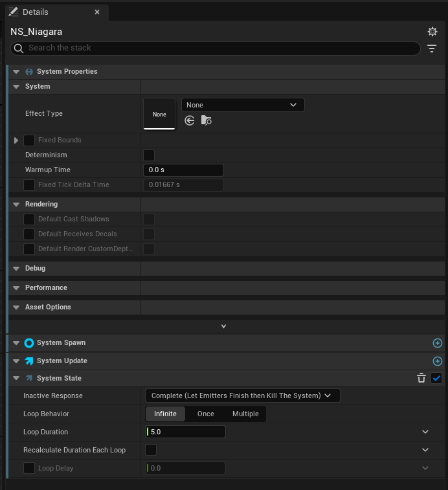
Task: Browse to Effect Type asset in Content Browser
Action: point(206,120)
